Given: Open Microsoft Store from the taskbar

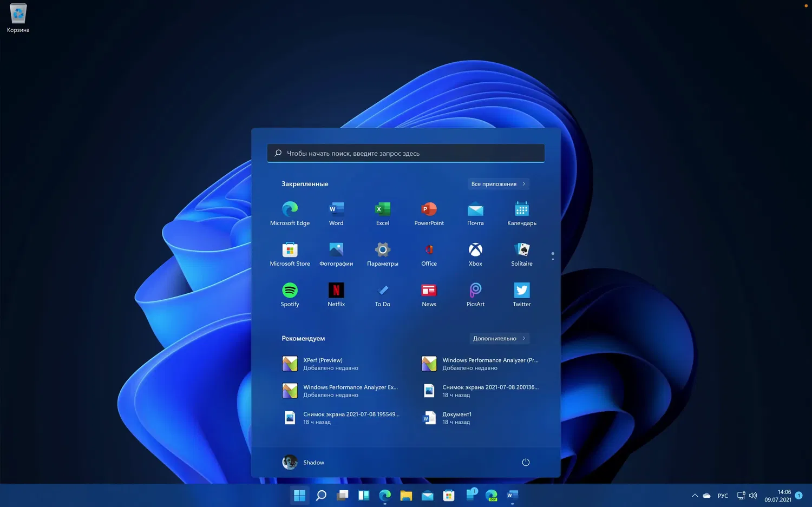Looking at the screenshot, I should (x=449, y=495).
